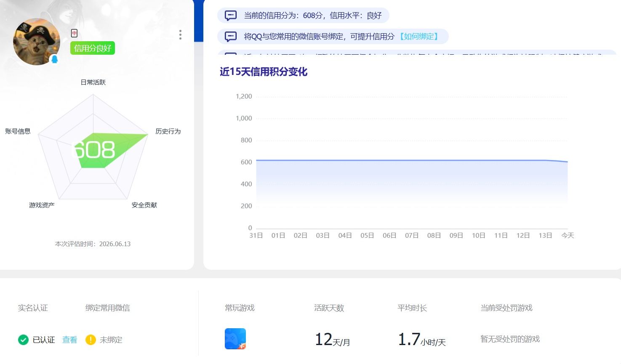
Task: Click the yellow warning 未绑定 icon
Action: coord(91,340)
